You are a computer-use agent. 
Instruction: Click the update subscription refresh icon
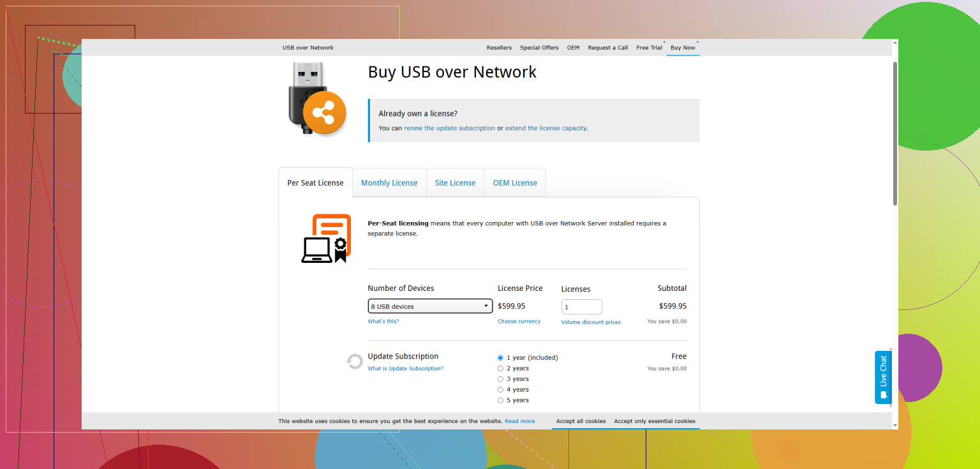coord(355,362)
